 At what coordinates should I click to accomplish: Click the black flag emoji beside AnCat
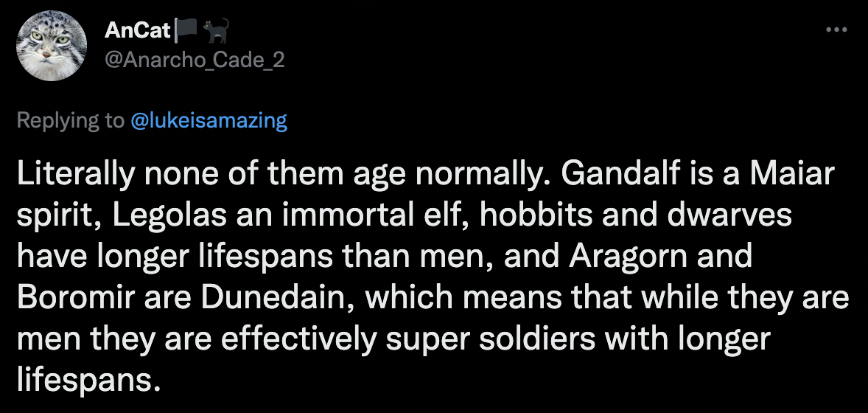(186, 31)
